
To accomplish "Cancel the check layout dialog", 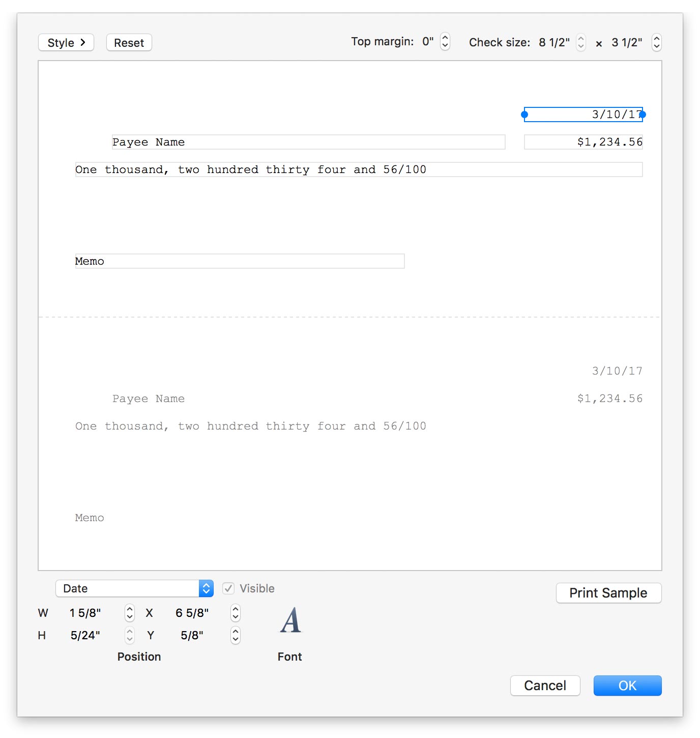I will click(545, 686).
